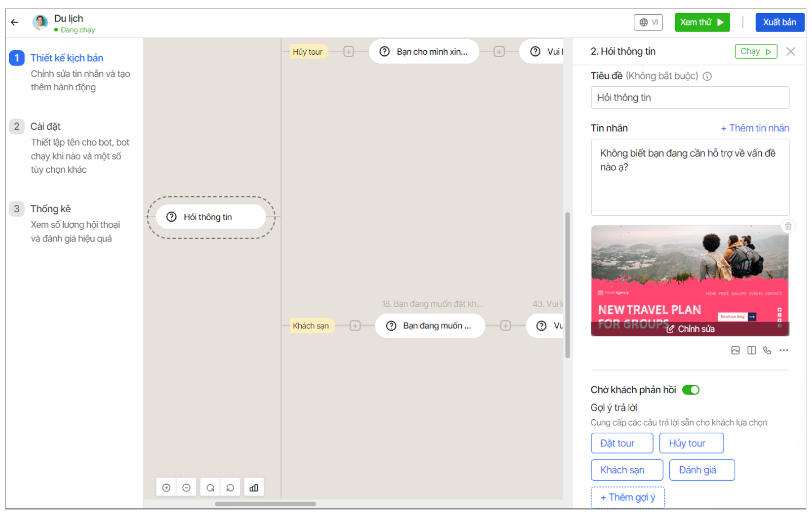Viewport: 812px width, 518px height.
Task: Go back using the left arrow
Action: (x=15, y=23)
